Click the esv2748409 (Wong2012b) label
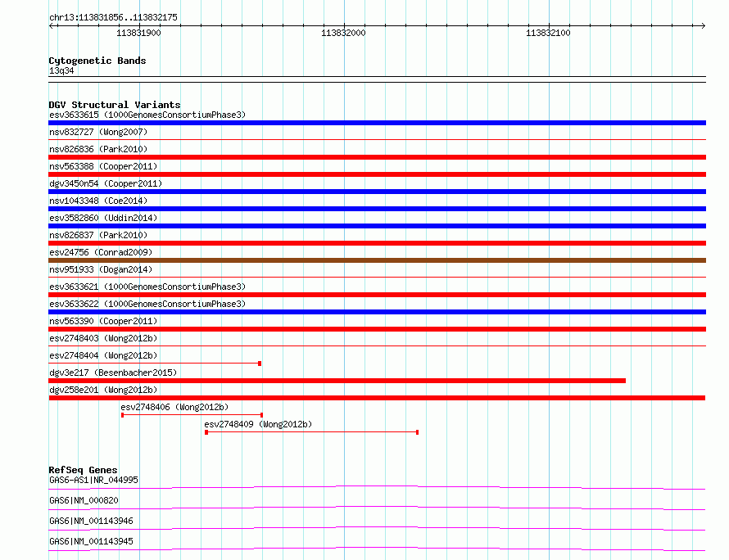The image size is (729, 560). pyautogui.click(x=258, y=424)
